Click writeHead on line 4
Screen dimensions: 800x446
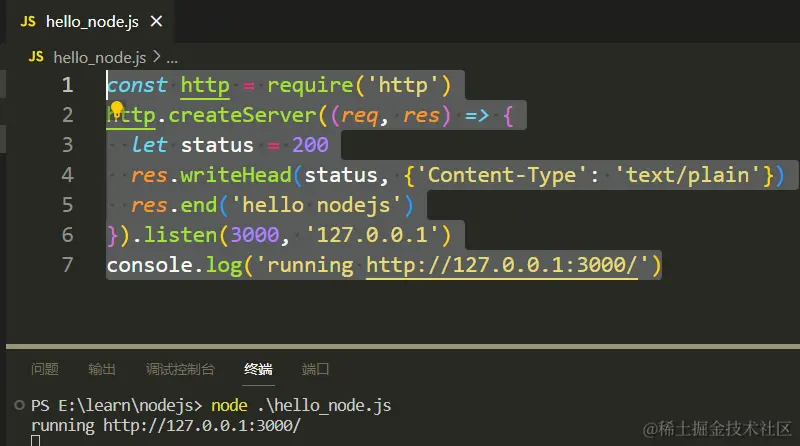coord(236,175)
